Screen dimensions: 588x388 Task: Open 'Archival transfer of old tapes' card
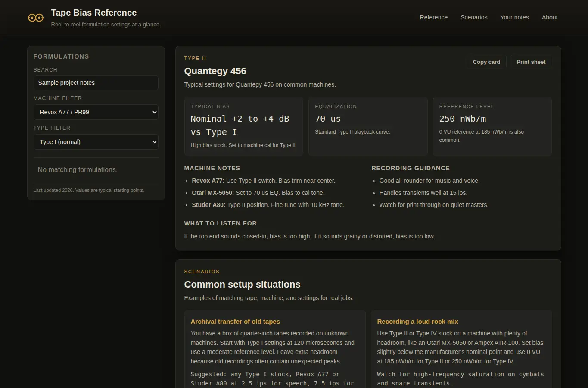pyautogui.click(x=275, y=349)
